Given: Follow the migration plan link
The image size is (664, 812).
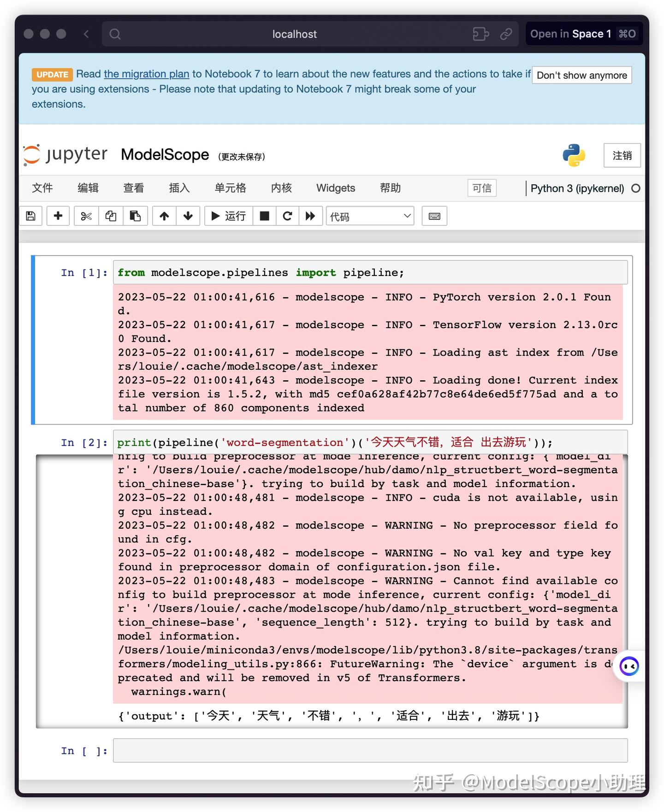Looking at the screenshot, I should [x=146, y=74].
